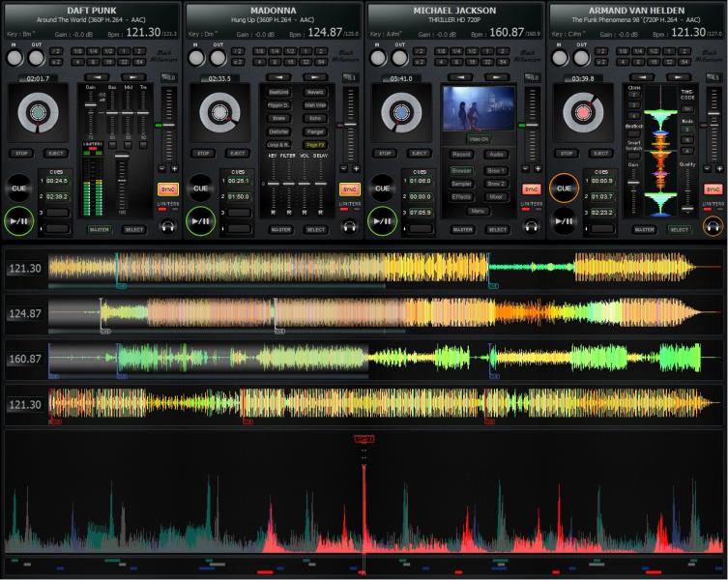Click the Madonna jog wheel
Viewport: 728px width, 580px height.
click(219, 112)
